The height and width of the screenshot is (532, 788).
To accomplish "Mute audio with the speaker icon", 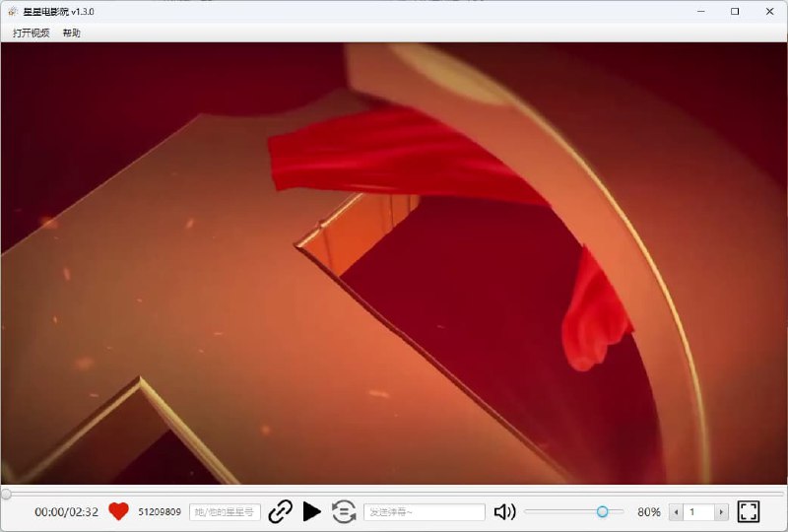I will 504,512.
